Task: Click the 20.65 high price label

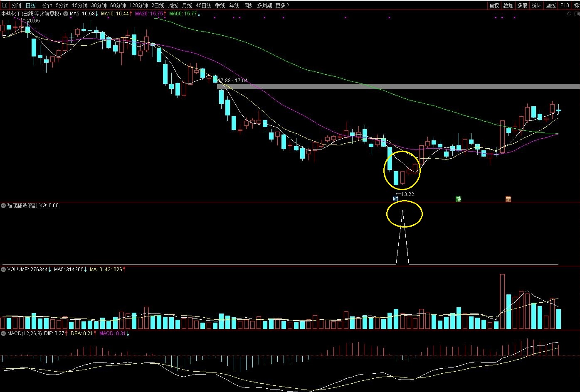Action: click(x=33, y=21)
